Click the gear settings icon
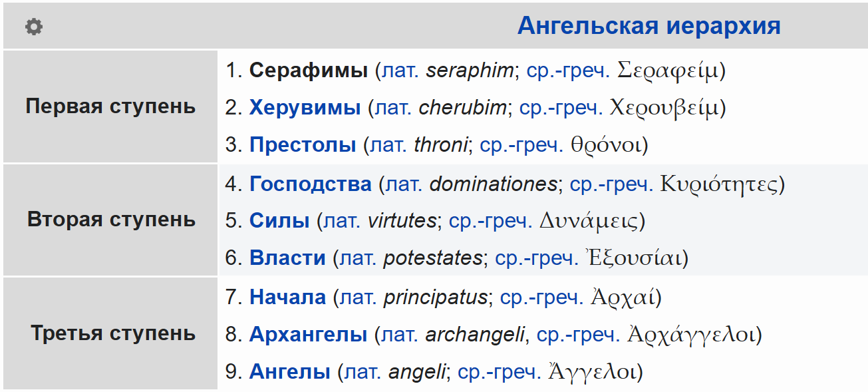 pos(34,27)
